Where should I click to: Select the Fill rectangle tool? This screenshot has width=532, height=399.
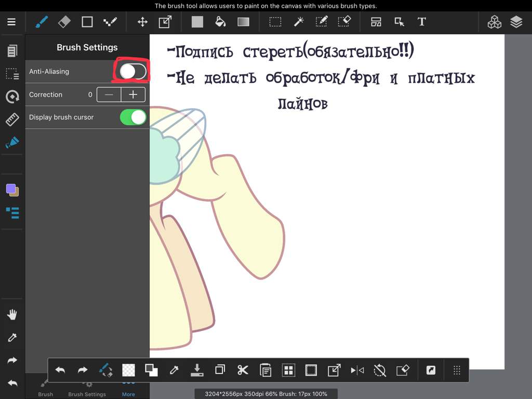[197, 22]
